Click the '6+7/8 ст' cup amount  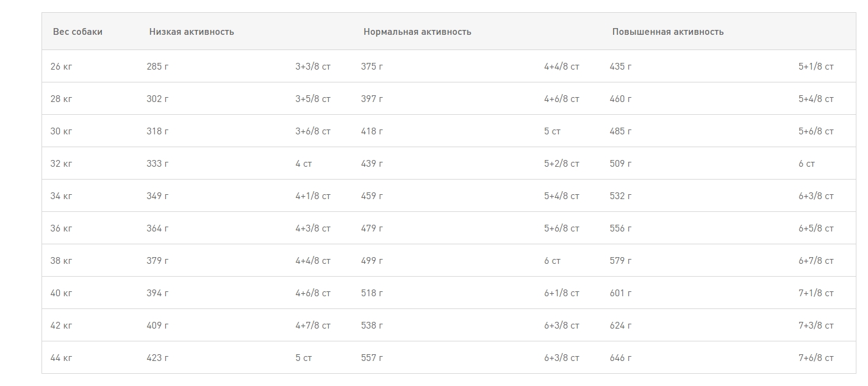[x=816, y=261]
